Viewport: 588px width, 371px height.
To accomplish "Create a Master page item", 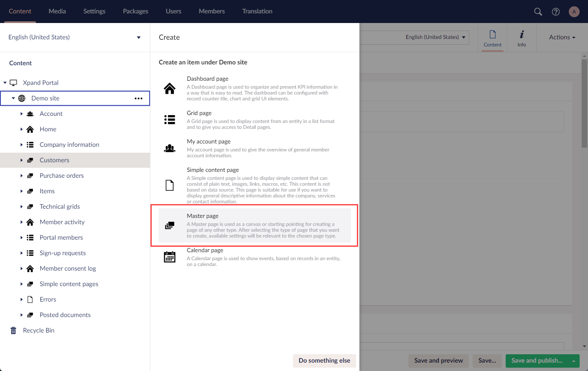I will click(255, 225).
